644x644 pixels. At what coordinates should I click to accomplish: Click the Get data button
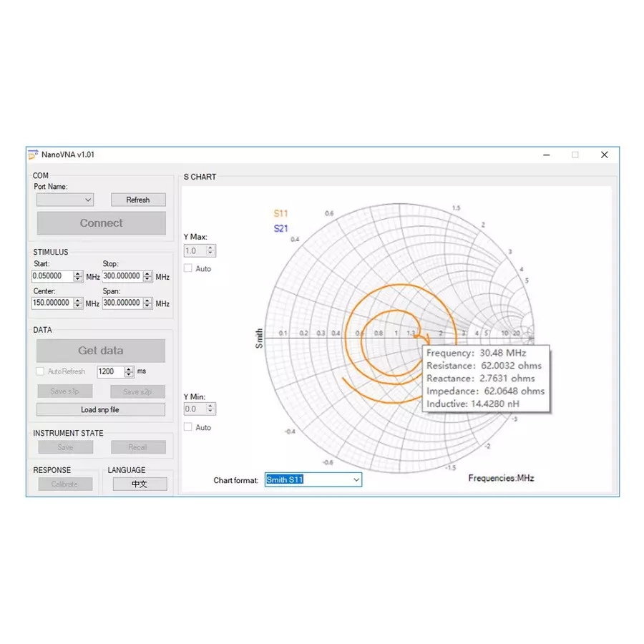[x=101, y=351]
